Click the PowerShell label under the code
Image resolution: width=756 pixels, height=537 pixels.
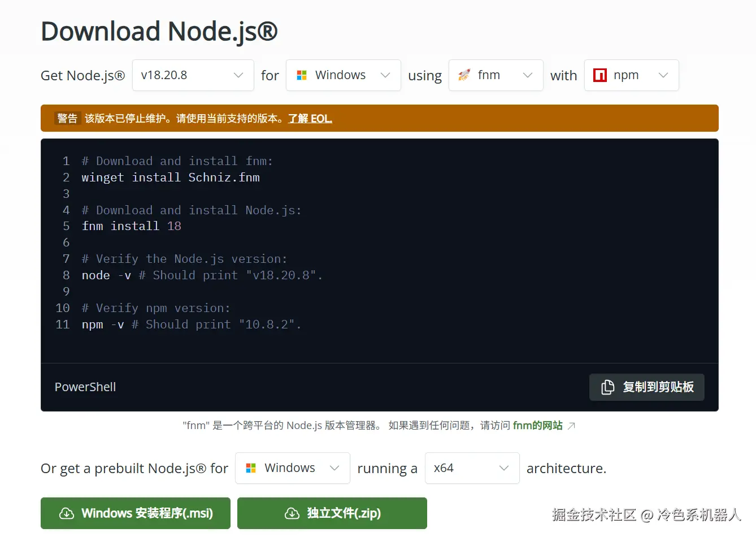85,387
